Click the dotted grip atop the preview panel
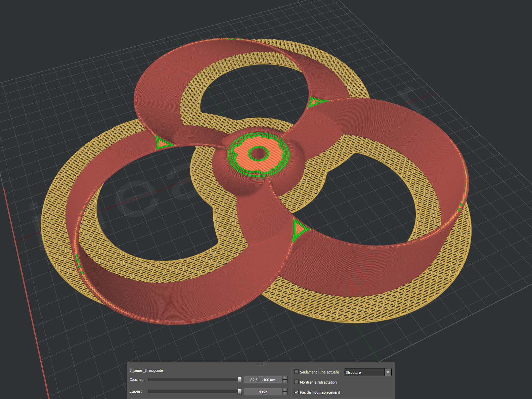 point(261,365)
